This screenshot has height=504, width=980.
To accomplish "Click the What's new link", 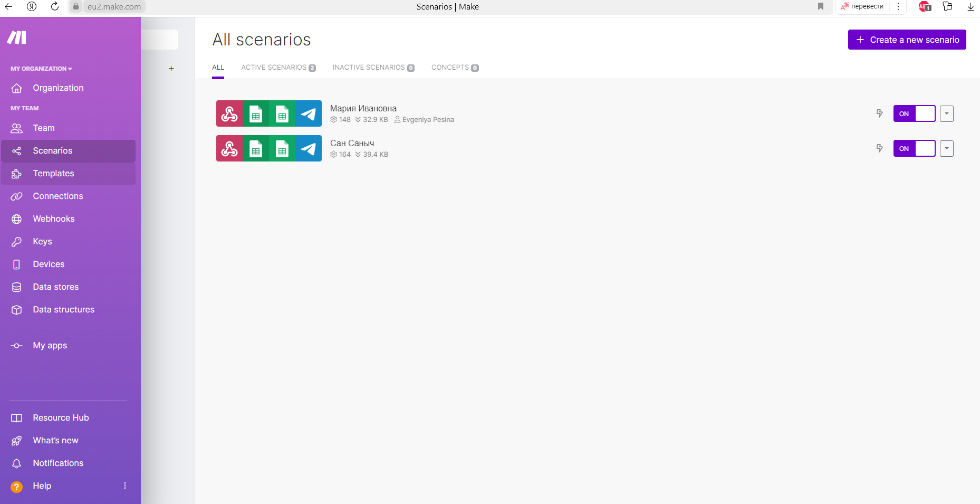I will point(55,441).
